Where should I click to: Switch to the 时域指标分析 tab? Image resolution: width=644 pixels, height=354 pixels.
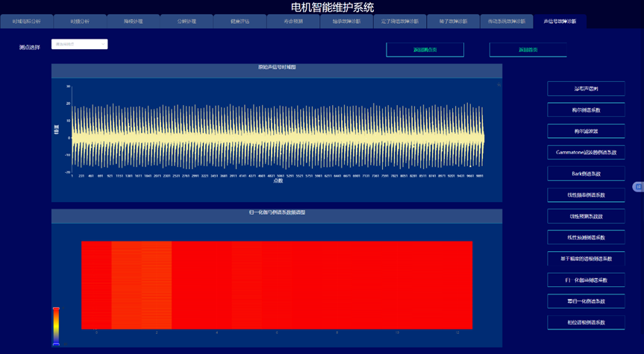coord(27,22)
